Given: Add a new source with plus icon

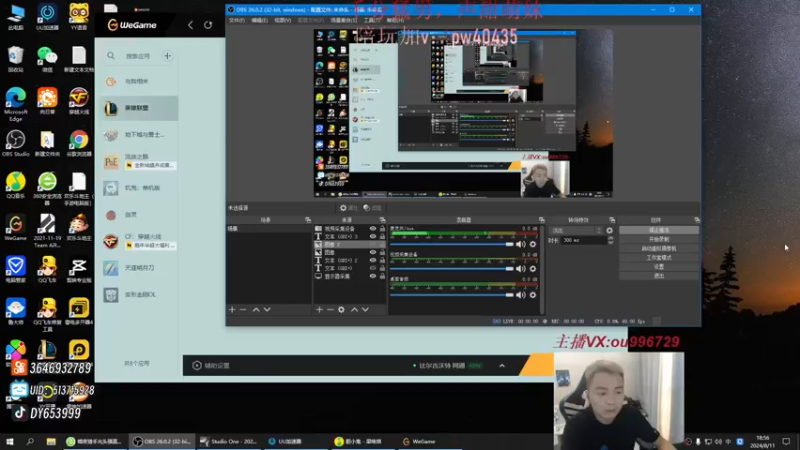Looking at the screenshot, I should pyautogui.click(x=319, y=309).
